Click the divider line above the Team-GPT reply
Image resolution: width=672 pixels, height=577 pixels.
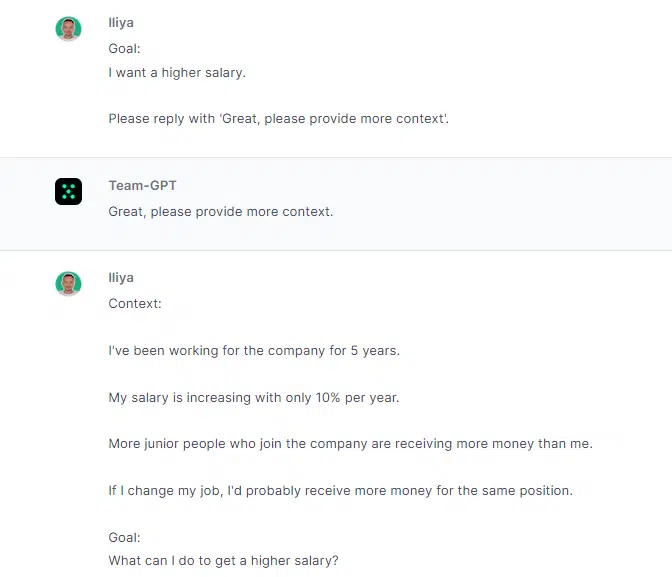[336, 157]
